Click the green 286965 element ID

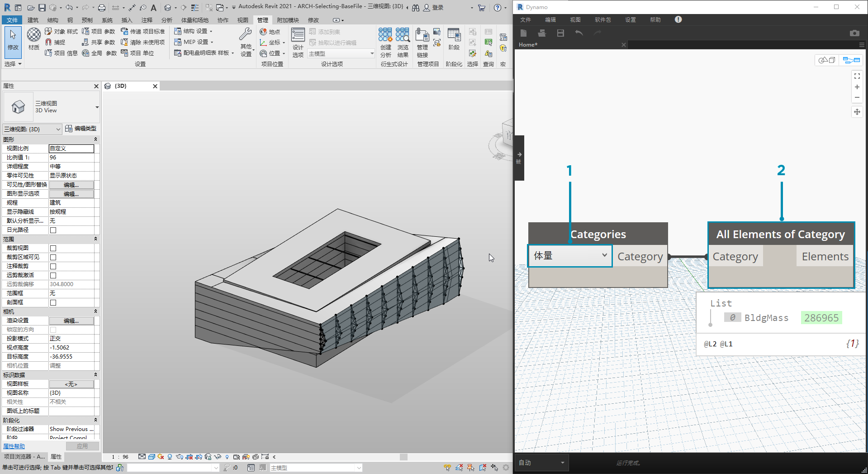pos(821,318)
